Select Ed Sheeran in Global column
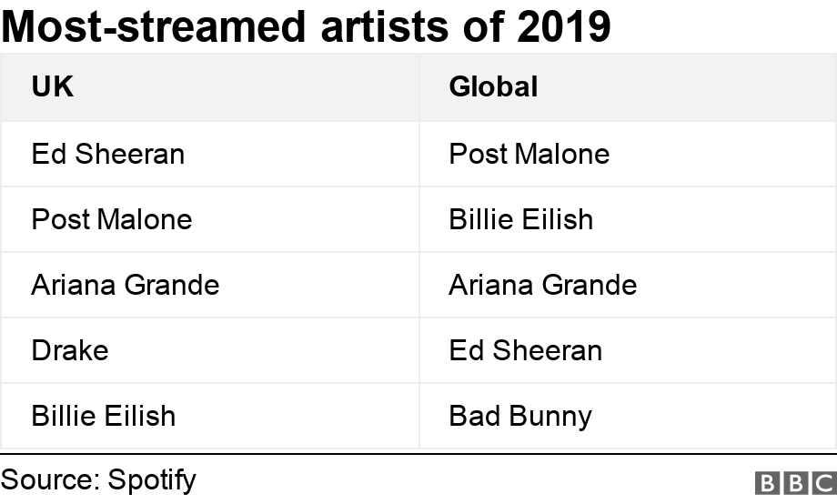837x504 pixels. (526, 350)
